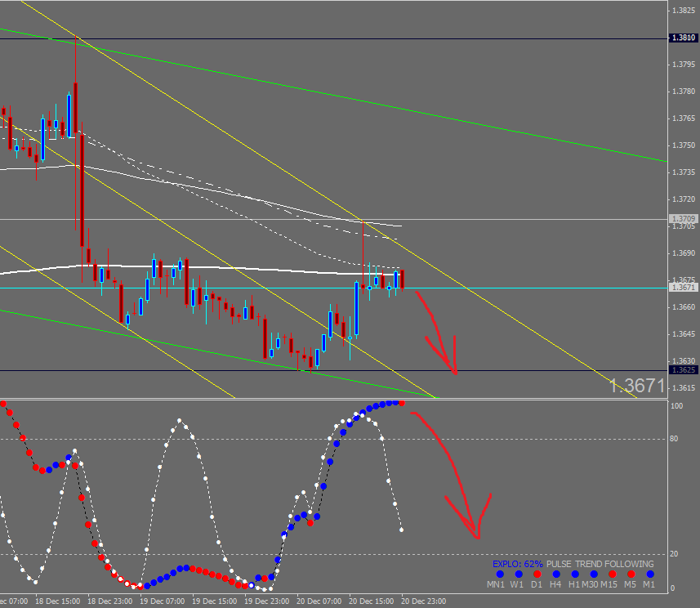Click the 1.3795 price axis value
The height and width of the screenshot is (608, 700).
pos(684,65)
